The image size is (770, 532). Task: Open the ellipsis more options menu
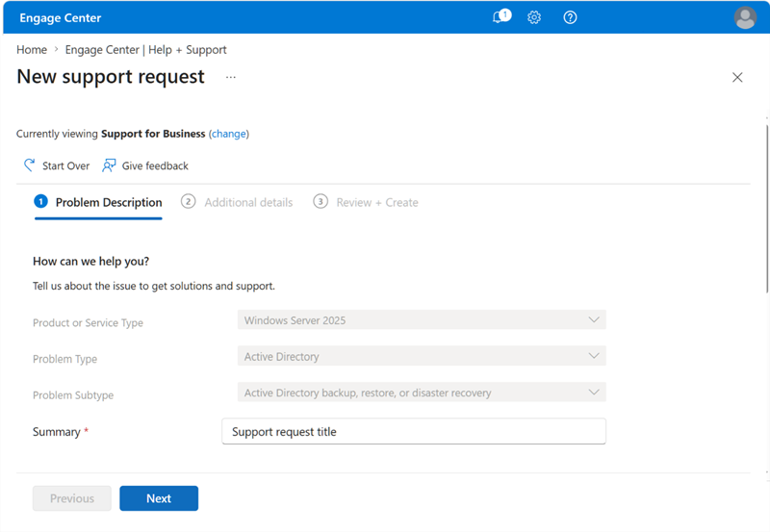coord(230,77)
